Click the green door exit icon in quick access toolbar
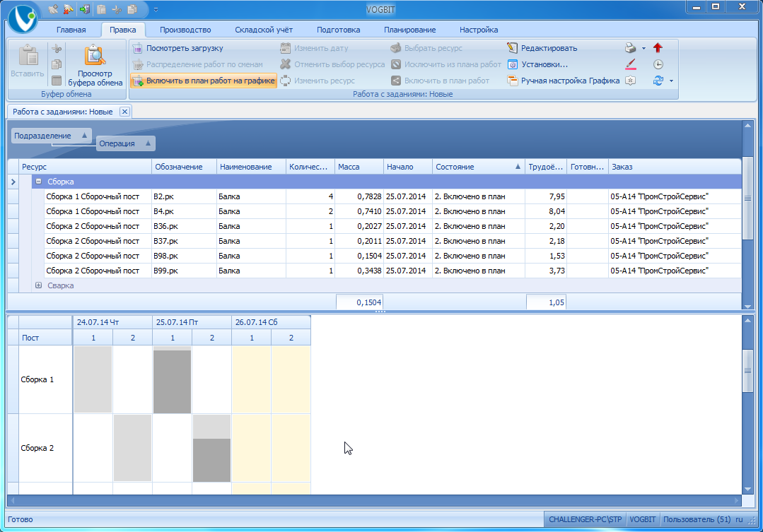The image size is (763, 532). [85, 9]
